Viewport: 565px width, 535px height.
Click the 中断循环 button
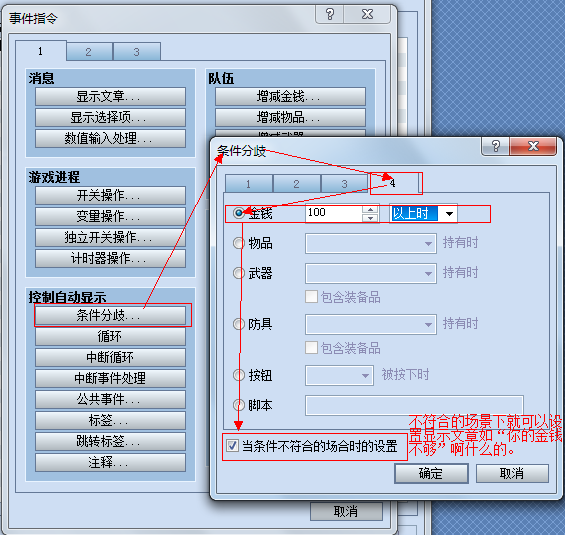tap(110, 357)
